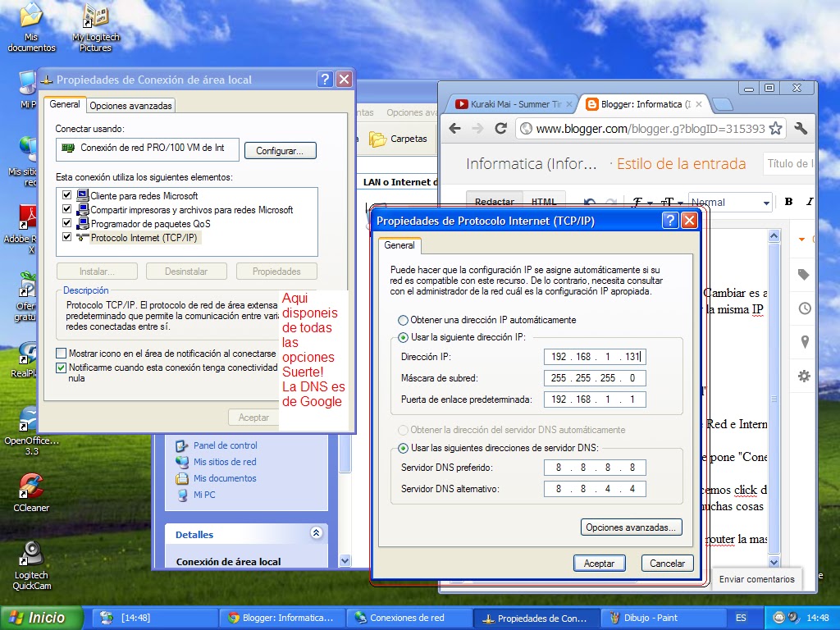Click Aceptar in the TCP/IP dialog
The width and height of the screenshot is (840, 630).
point(600,564)
